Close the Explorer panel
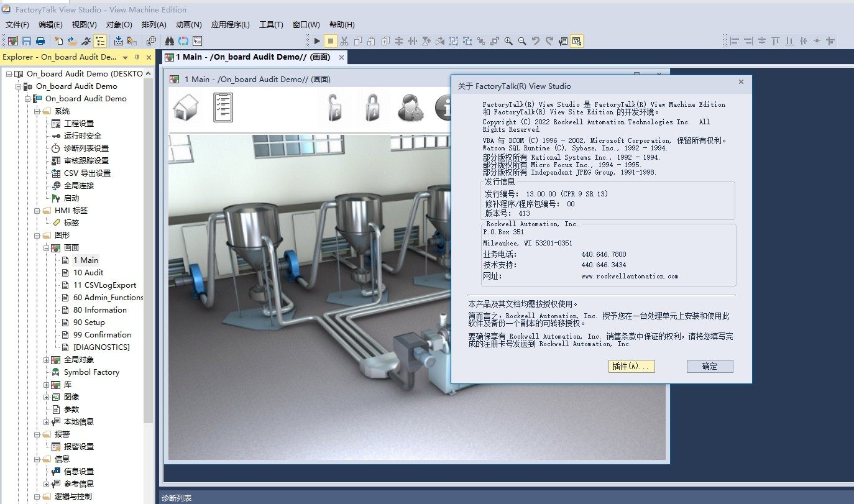 (x=148, y=57)
